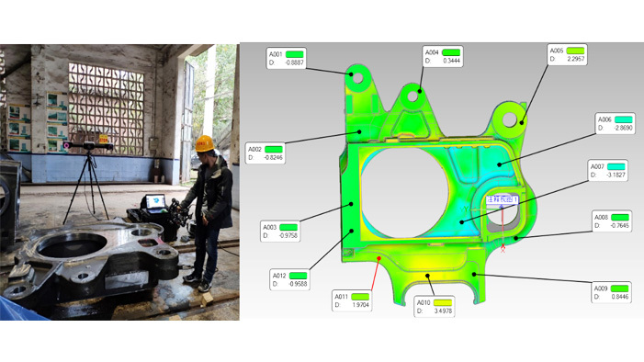Screen dimensions: 644x362
Task: Click the A012 deviation label
Action: [x=289, y=279]
